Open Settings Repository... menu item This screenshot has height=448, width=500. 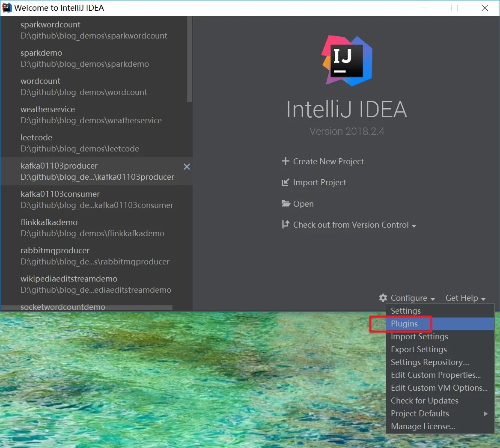point(440,362)
